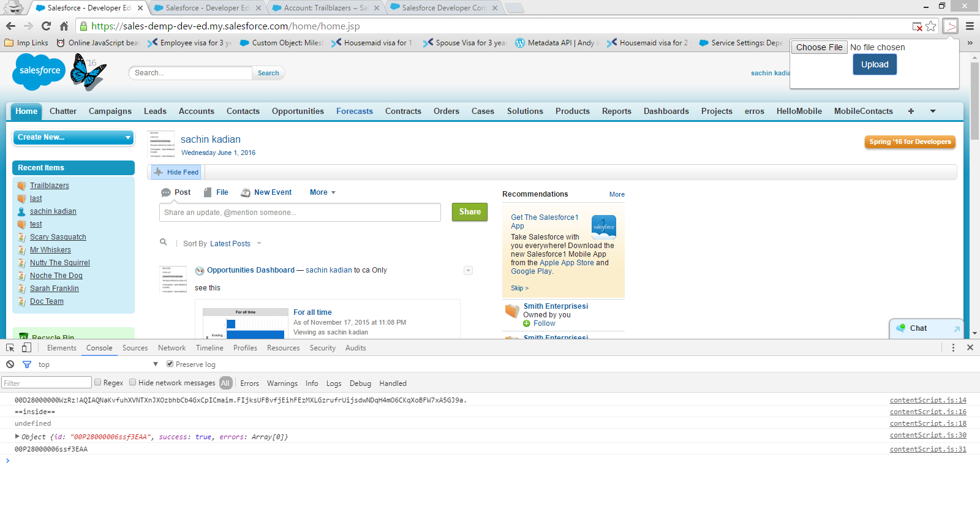
Task: Open the Post feed composer
Action: point(176,192)
